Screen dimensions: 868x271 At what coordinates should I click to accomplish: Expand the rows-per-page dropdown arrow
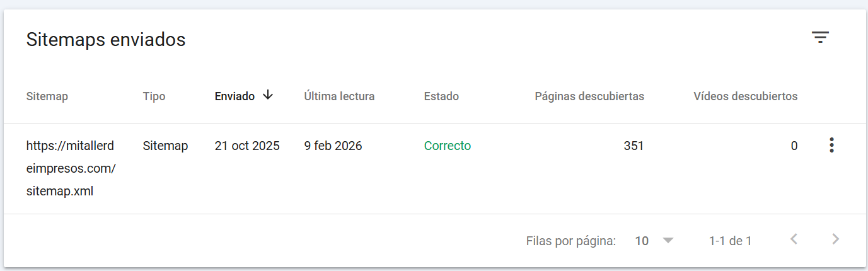pyautogui.click(x=668, y=240)
